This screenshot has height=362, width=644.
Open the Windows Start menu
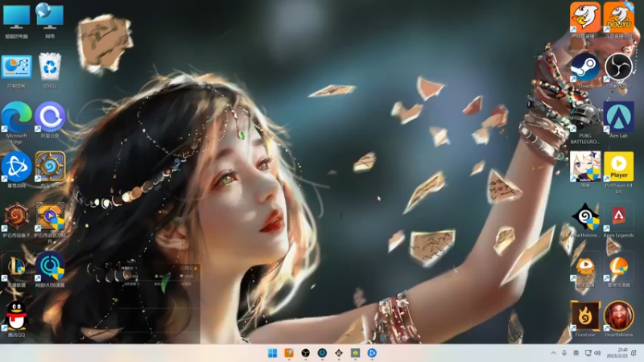[x=272, y=353]
